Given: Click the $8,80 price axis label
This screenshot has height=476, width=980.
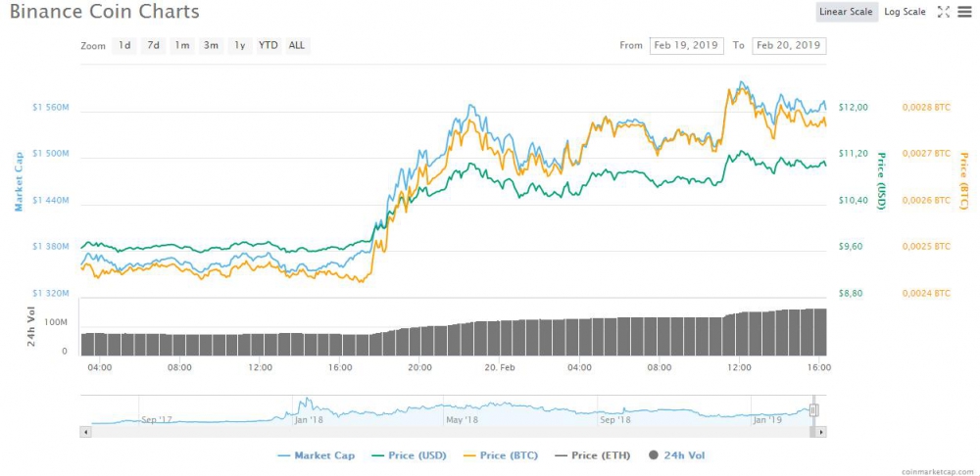Looking at the screenshot, I should (852, 293).
